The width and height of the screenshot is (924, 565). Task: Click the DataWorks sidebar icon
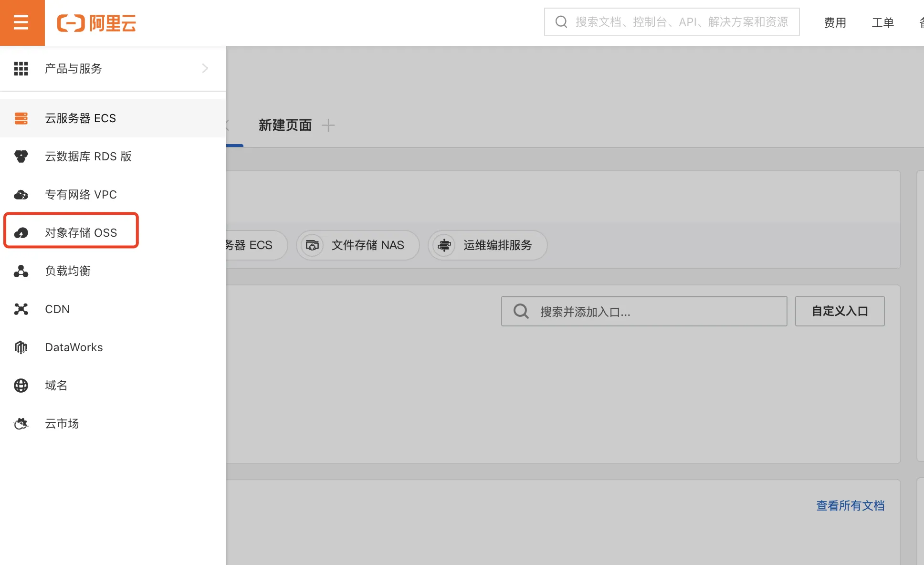click(x=21, y=347)
